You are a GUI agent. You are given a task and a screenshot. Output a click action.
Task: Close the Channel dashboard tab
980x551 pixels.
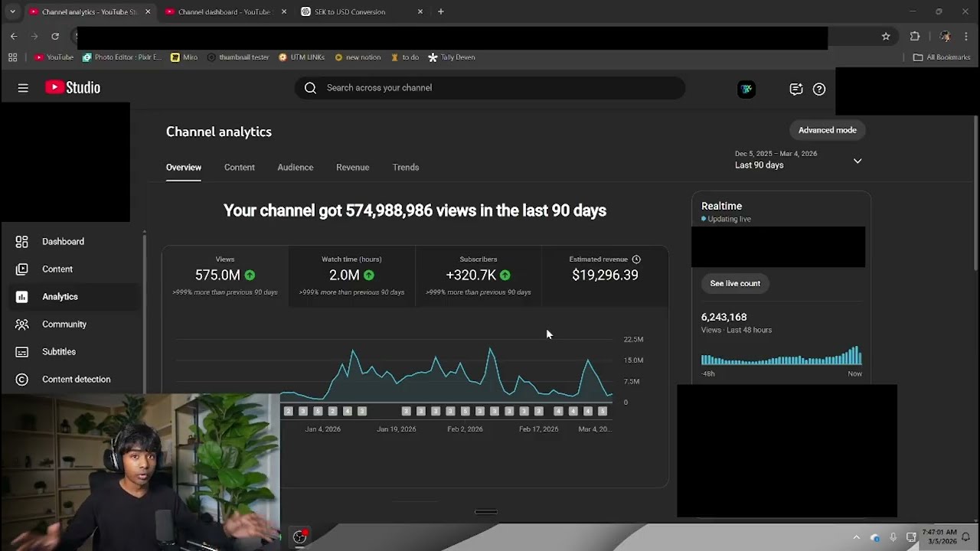284,11
